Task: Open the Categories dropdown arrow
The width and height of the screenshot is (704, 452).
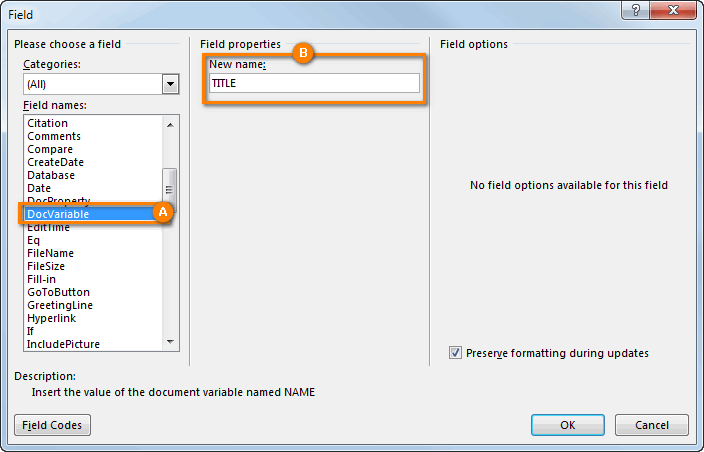Action: pyautogui.click(x=170, y=84)
